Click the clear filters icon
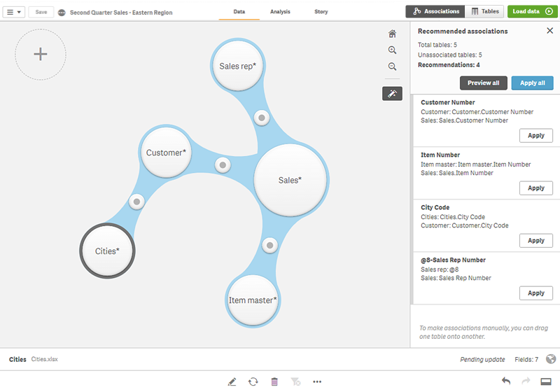Viewport: 560px width, 392px height. pos(295,382)
